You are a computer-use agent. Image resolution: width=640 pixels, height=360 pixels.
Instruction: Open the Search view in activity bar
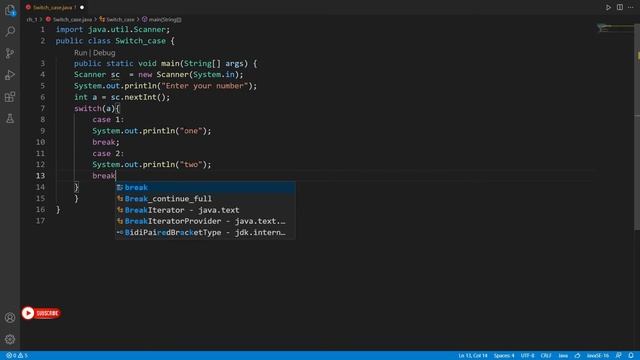coord(10,31)
